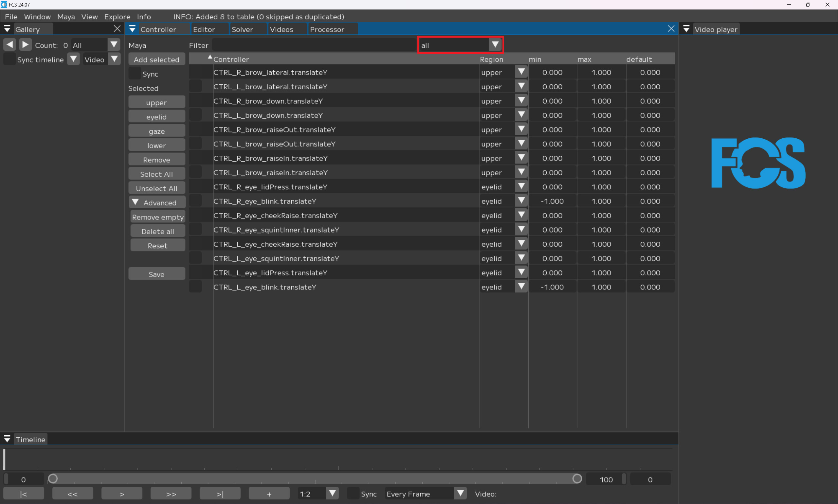Open the Timeline panel menu icon
This screenshot has width=838, height=504.
7,439
